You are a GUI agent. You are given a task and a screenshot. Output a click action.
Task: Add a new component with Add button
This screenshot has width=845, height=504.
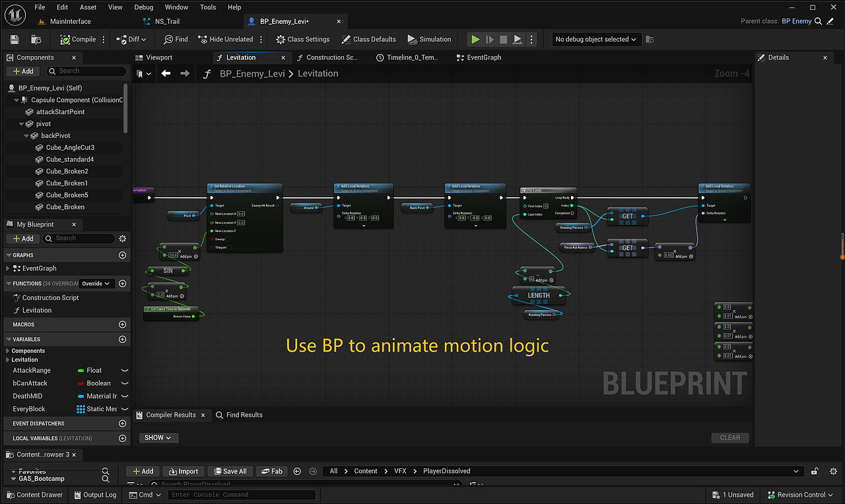tap(23, 71)
